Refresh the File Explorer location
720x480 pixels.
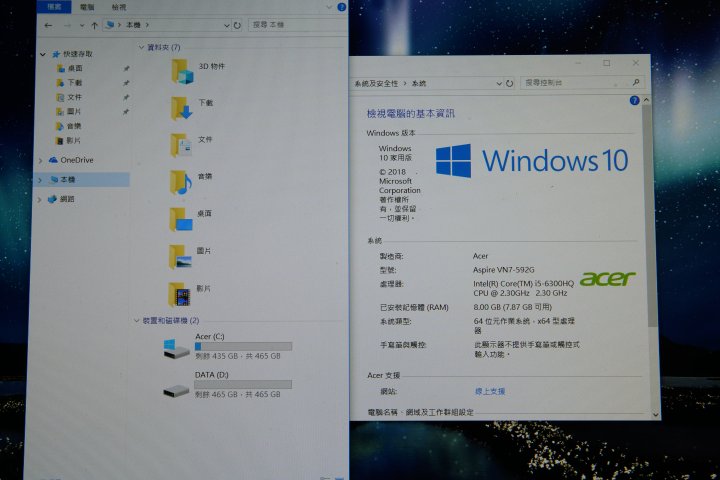[x=237, y=25]
